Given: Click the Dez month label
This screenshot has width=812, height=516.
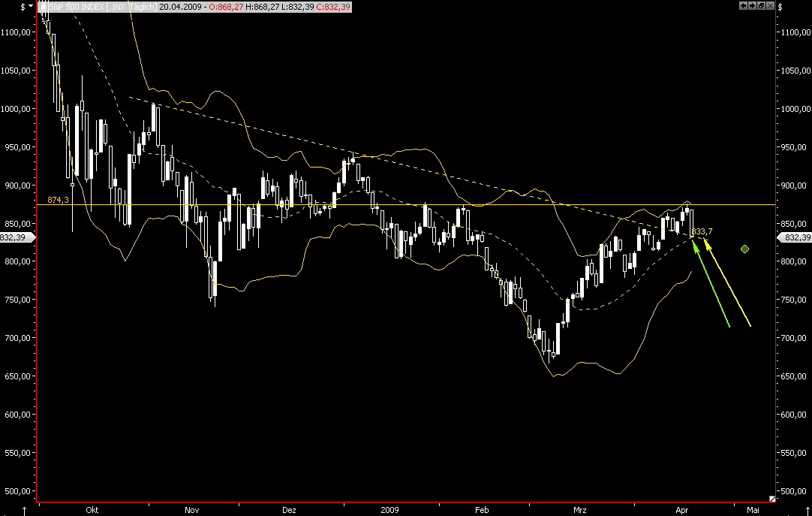Looking at the screenshot, I should point(289,510).
